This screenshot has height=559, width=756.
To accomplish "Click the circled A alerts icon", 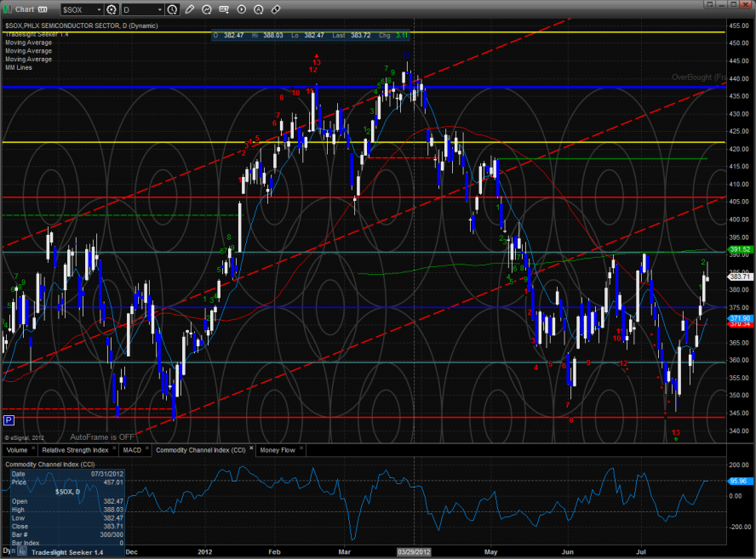I will point(258,9).
